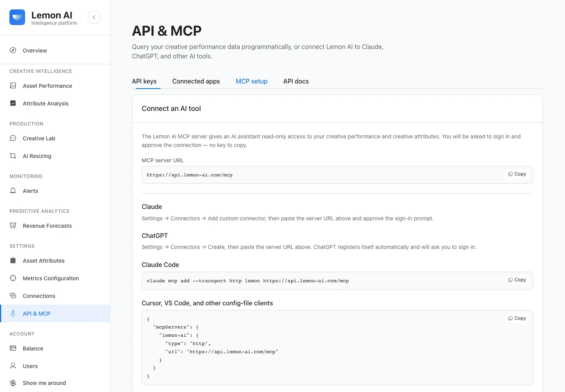The width and height of the screenshot is (565, 392).
Task: Open Metrics Configuration
Action: click(x=55, y=278)
